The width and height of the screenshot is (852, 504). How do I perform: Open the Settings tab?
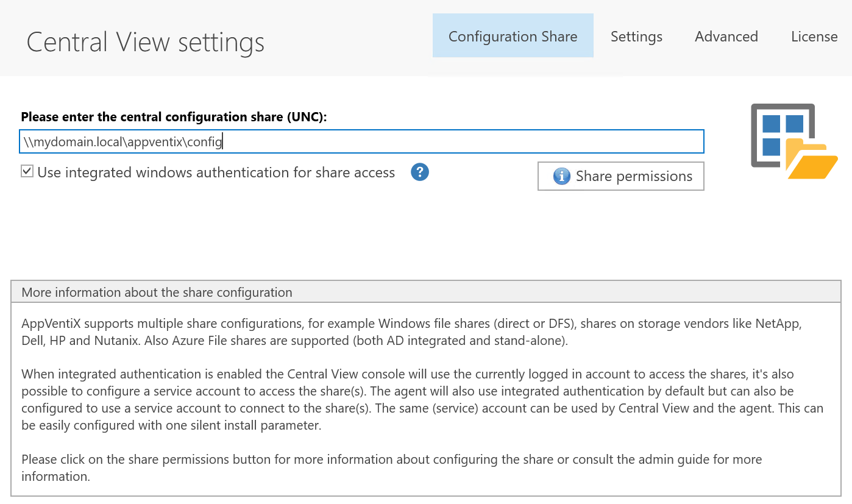636,36
